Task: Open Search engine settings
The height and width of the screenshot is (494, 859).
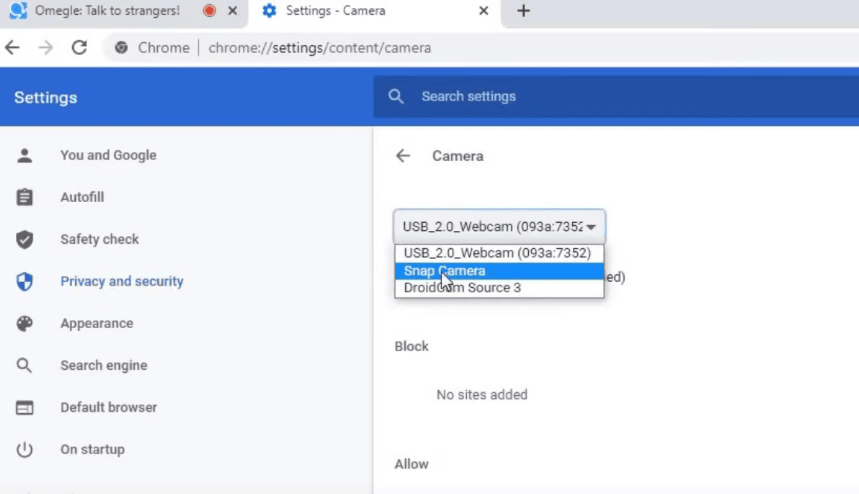Action: click(x=104, y=365)
